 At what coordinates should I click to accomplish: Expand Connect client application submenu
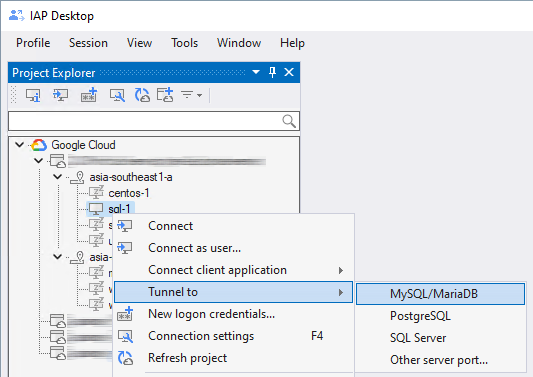233,270
